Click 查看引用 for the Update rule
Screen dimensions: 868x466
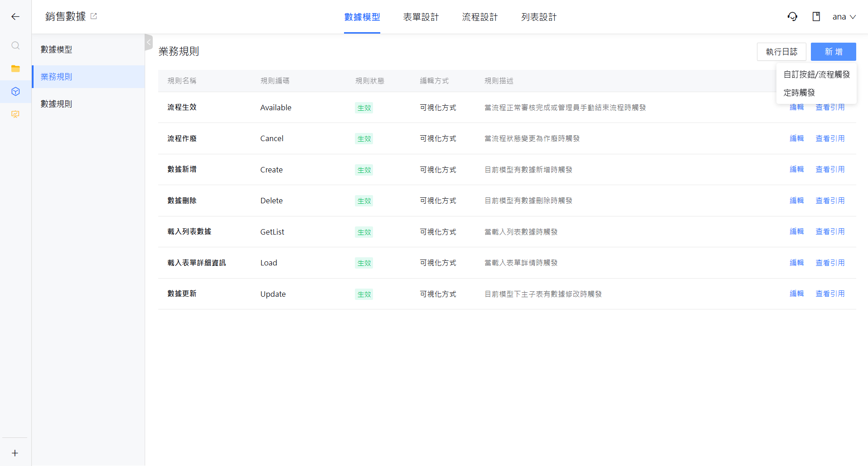830,294
